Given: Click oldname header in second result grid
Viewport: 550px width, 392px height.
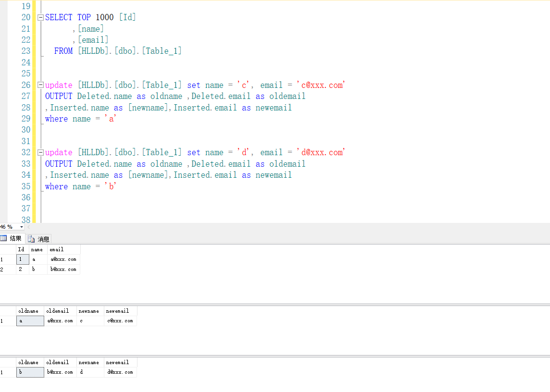Looking at the screenshot, I should (x=30, y=311).
